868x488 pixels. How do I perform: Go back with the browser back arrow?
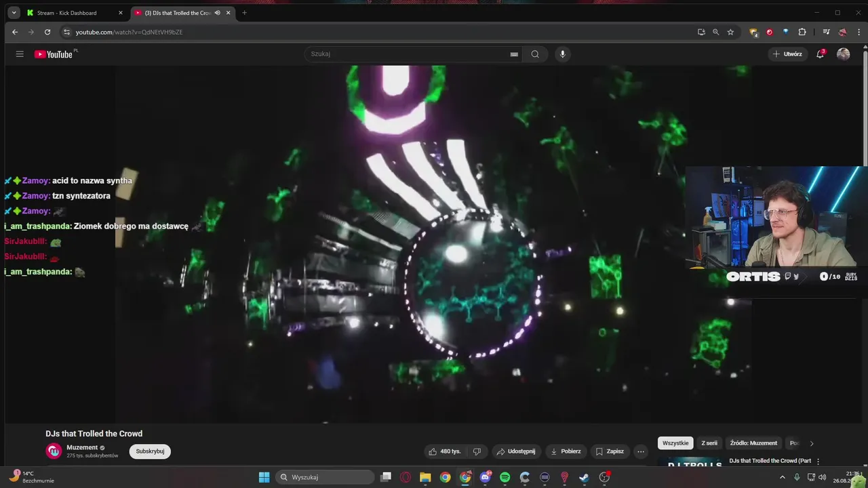15,32
